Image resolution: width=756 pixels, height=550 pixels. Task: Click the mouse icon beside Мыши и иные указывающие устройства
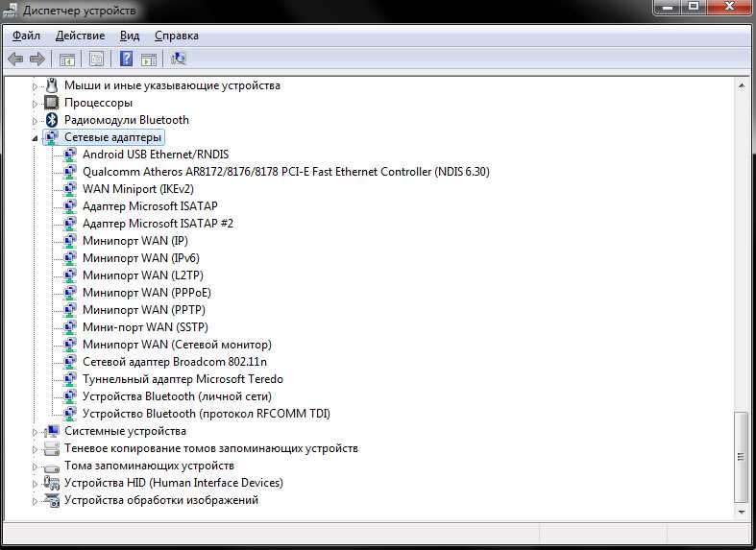pyautogui.click(x=52, y=85)
